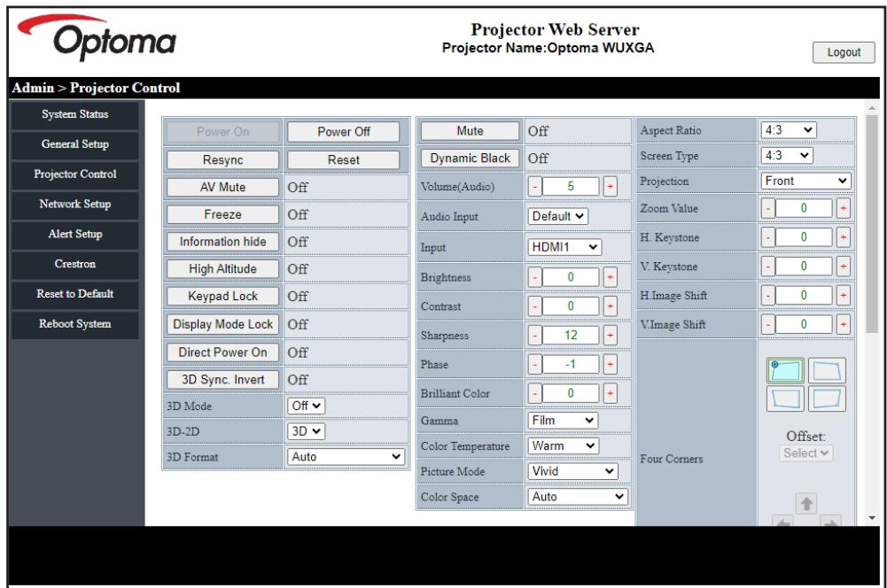This screenshot has width=887, height=588.
Task: Increase Contrast with plus button
Action: point(610,306)
